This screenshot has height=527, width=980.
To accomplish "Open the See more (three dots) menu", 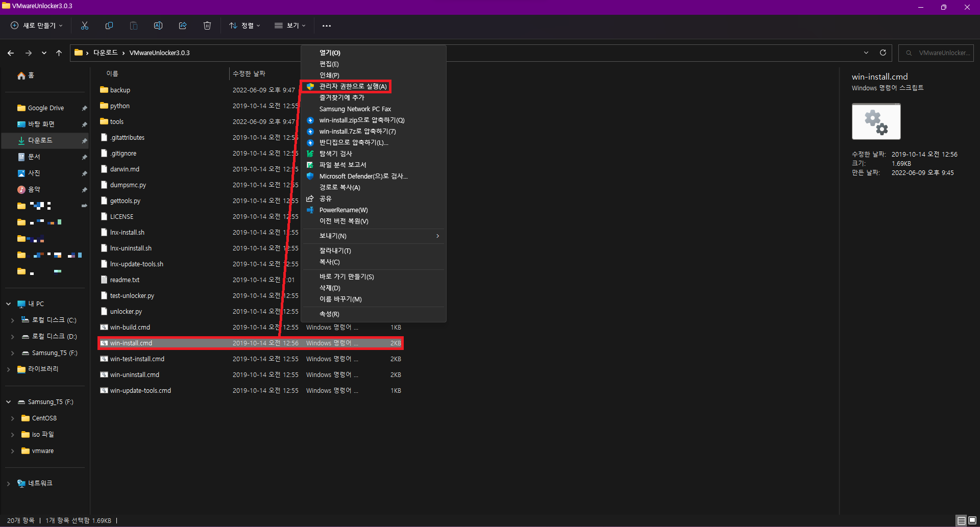I will (327, 26).
